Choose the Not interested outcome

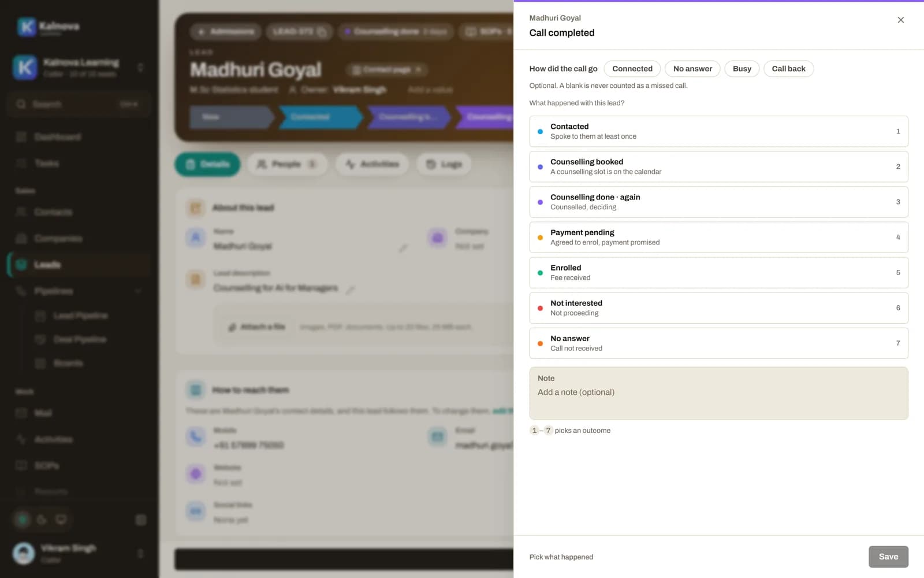[x=718, y=307]
